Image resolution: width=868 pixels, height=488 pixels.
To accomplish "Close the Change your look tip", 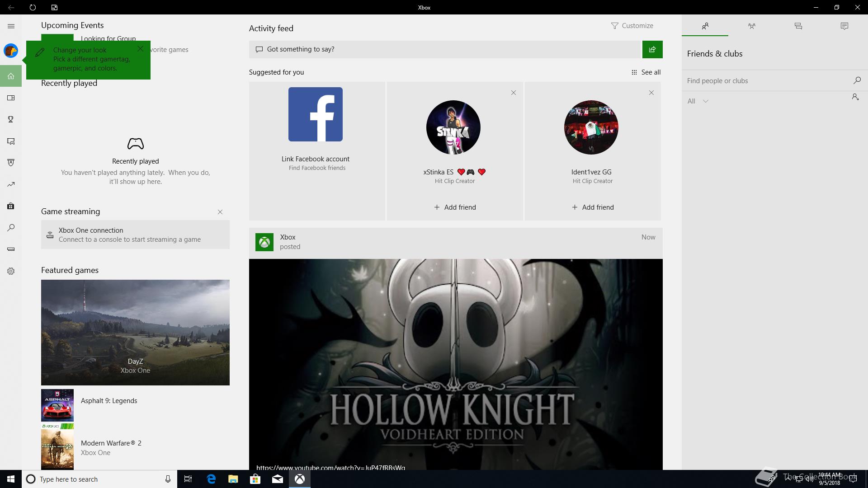I will pyautogui.click(x=141, y=48).
